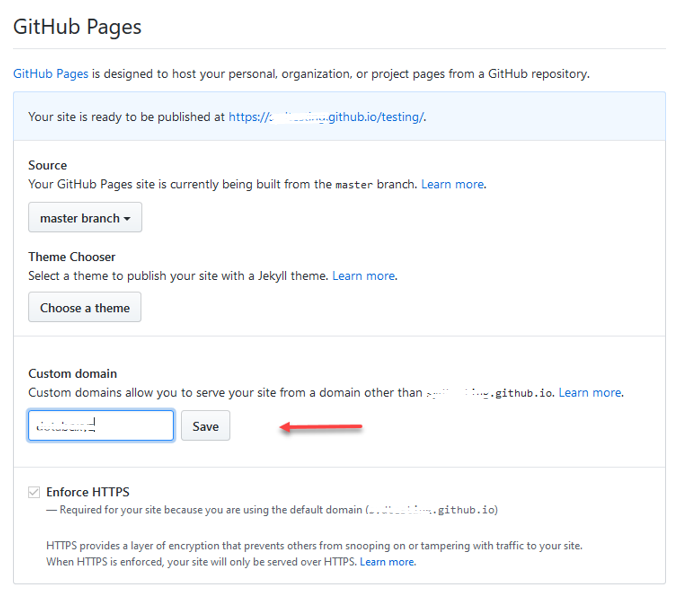Click the 'master' branch code word in Source description
This screenshot has height=593, width=677.
354,185
